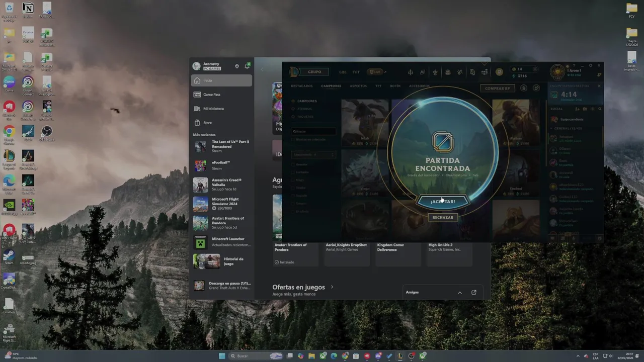Open Xbox notifications bell icon
This screenshot has height=362, width=644.
click(x=247, y=66)
